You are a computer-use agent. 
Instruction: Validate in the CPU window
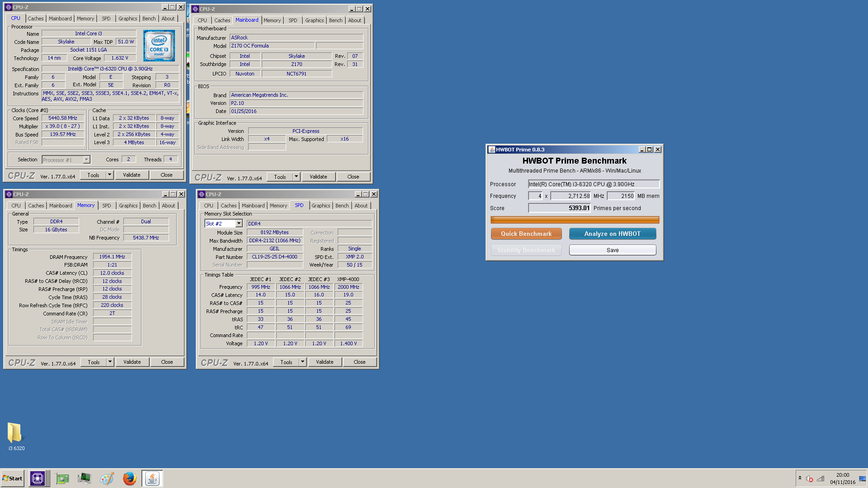132,175
